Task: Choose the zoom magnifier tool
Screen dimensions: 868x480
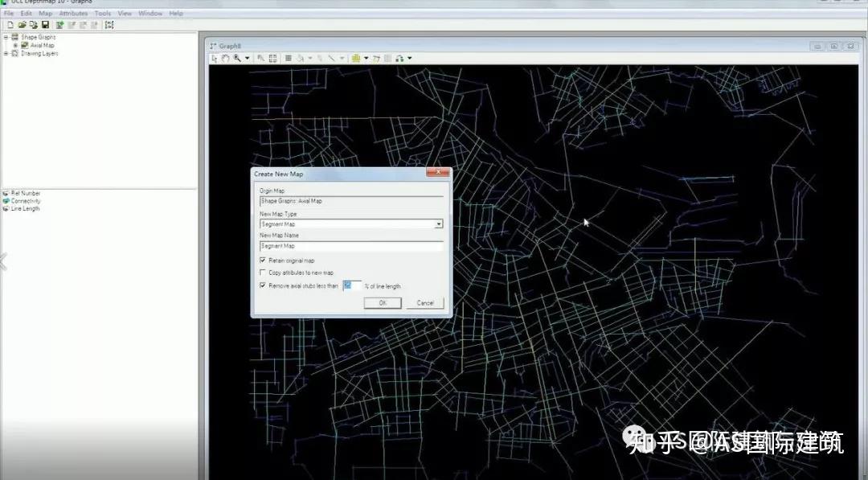Action: click(235, 58)
